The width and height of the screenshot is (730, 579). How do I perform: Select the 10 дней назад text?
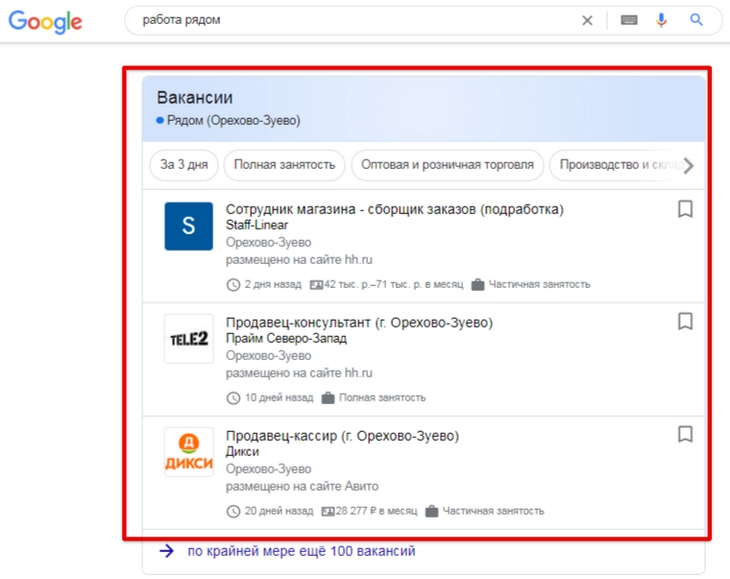click(x=279, y=398)
